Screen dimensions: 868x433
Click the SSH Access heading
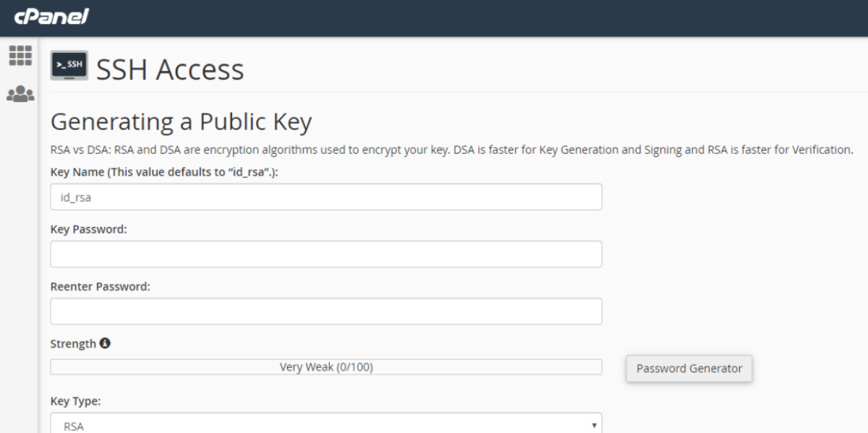(170, 69)
